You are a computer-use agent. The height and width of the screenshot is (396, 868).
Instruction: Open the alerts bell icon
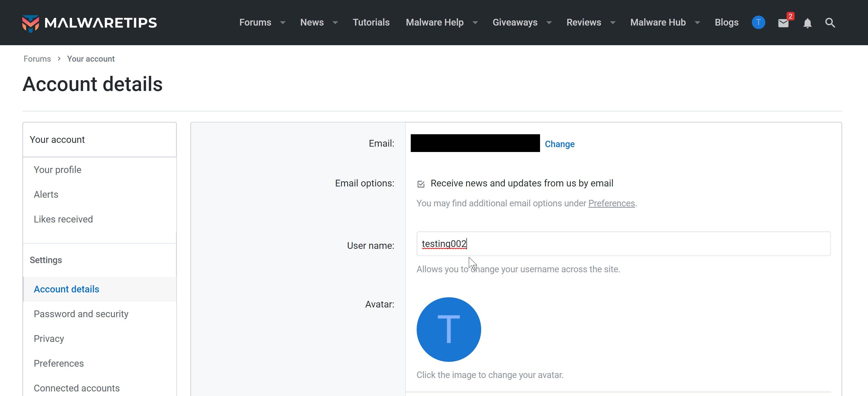pos(807,23)
